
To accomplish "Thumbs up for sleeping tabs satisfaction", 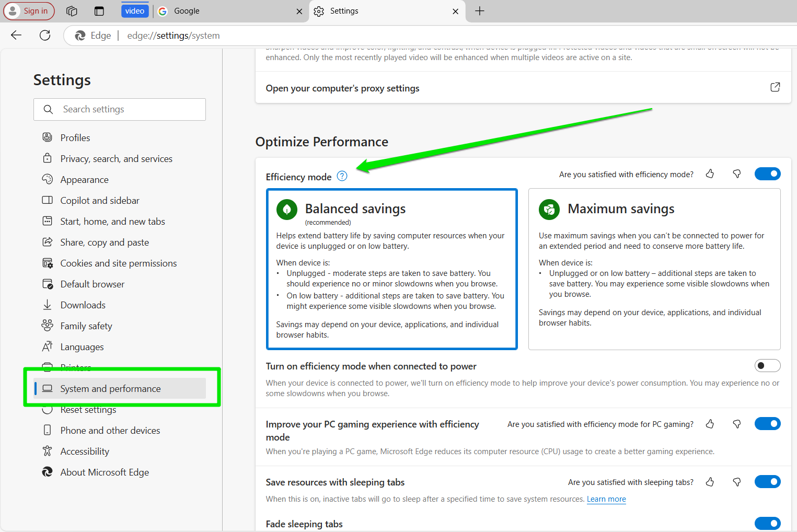I will pyautogui.click(x=710, y=482).
